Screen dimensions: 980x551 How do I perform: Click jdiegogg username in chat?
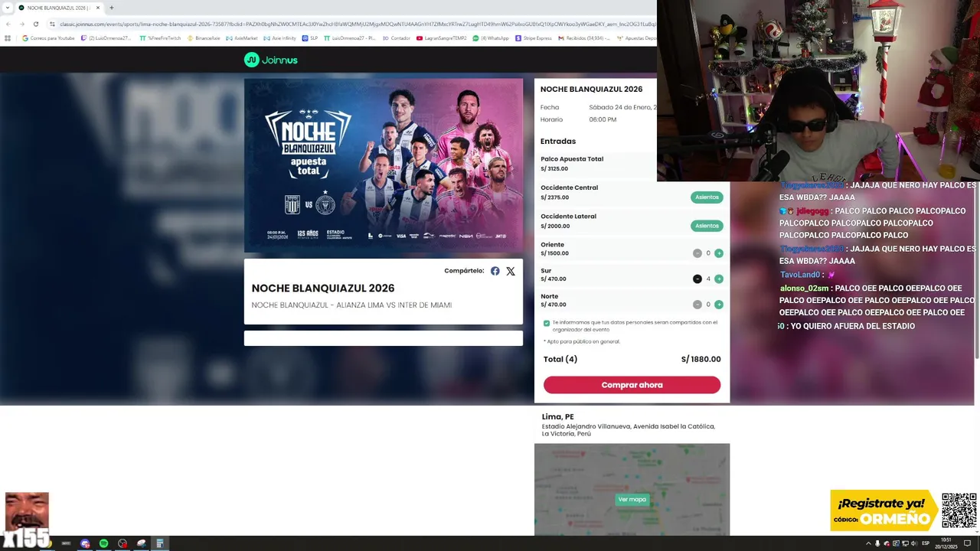812,211
